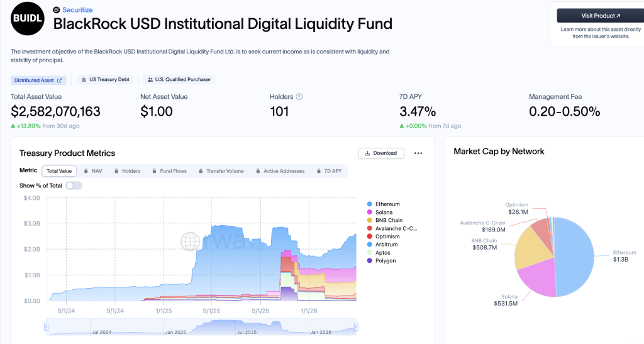This screenshot has width=644, height=344.
Task: Select the Total Value metric tab
Action: click(59, 171)
